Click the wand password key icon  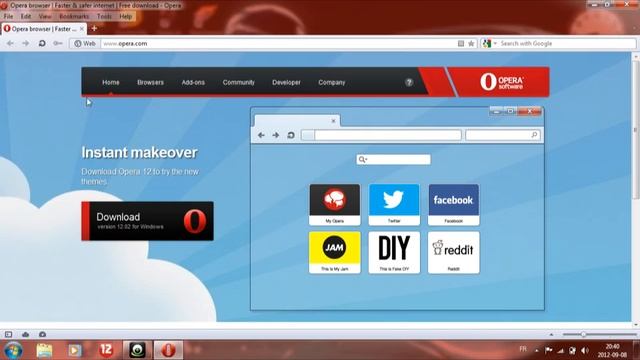(x=58, y=43)
